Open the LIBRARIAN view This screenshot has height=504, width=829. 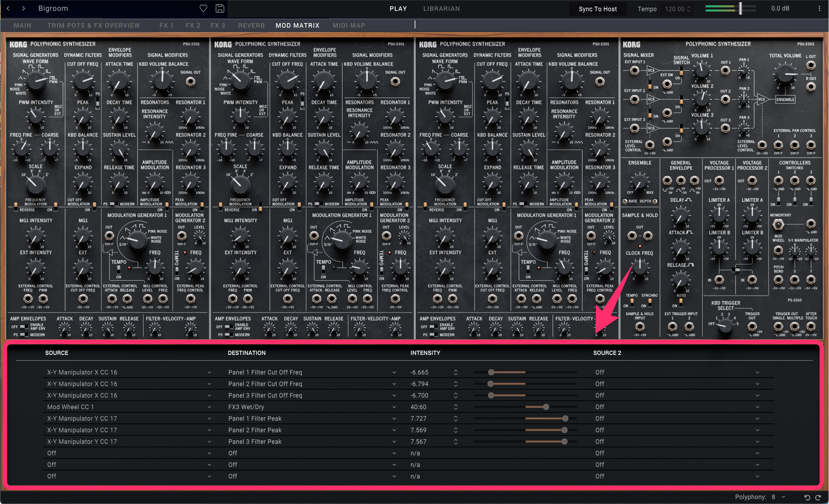coord(441,9)
